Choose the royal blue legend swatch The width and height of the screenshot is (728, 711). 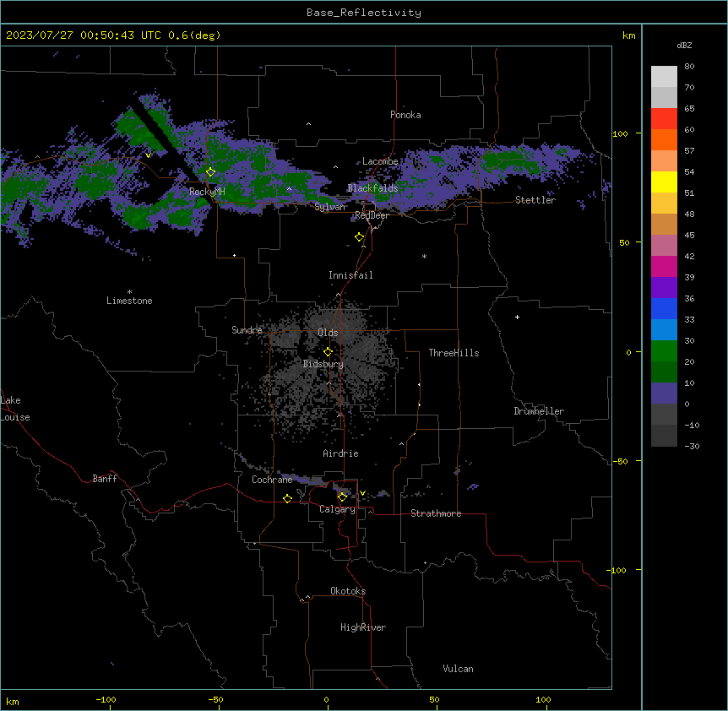[664, 308]
